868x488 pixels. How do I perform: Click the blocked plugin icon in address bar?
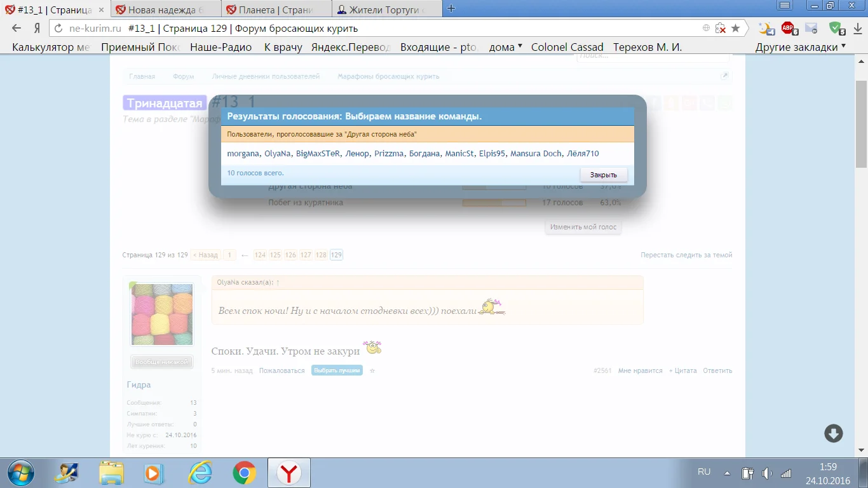coord(721,28)
